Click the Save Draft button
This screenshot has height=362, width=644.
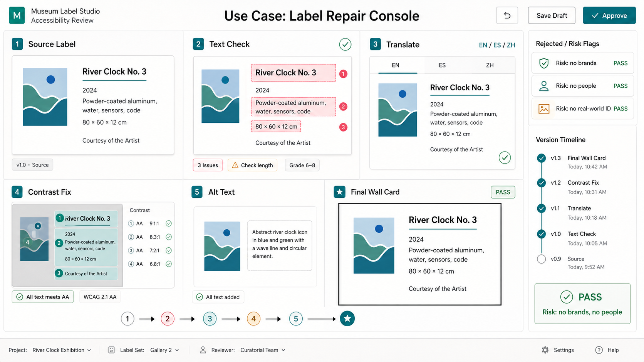coord(552,15)
